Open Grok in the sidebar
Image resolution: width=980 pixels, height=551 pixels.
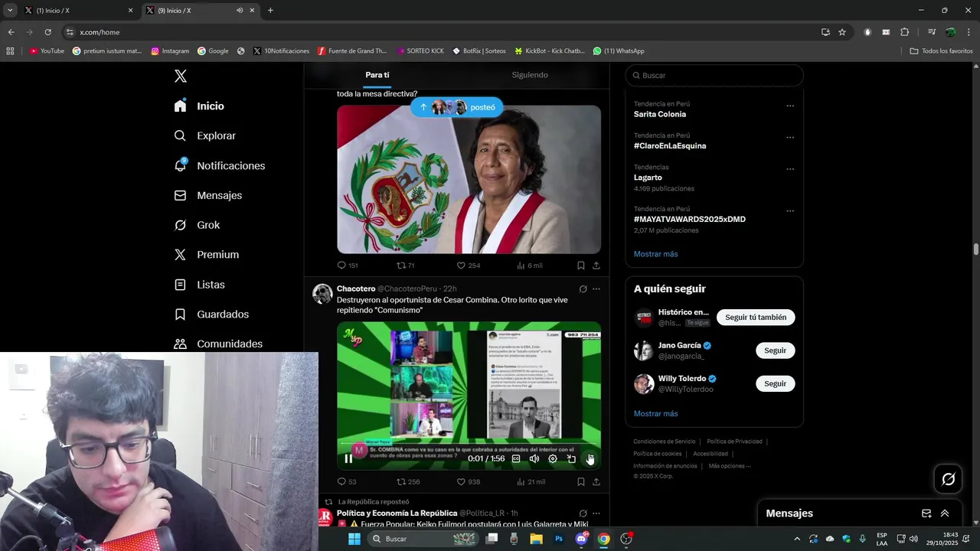pos(197,225)
